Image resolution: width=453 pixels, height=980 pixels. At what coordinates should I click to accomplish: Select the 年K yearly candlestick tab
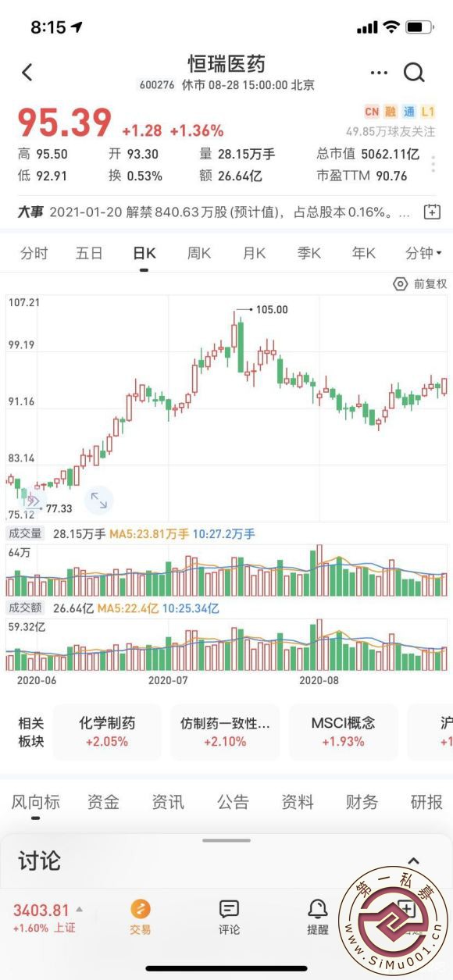tap(363, 253)
